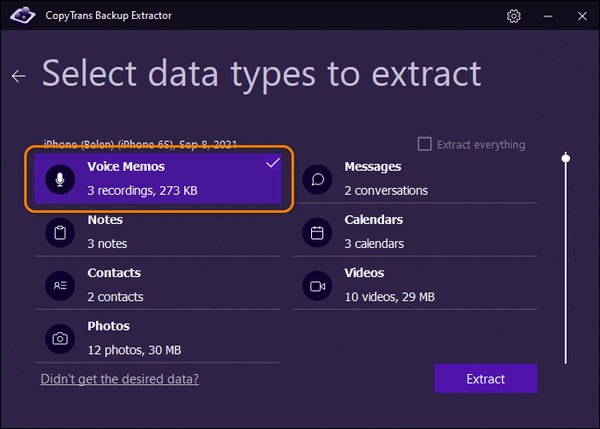Click the Videos camcorder icon
This screenshot has height=429, width=600.
(x=317, y=285)
